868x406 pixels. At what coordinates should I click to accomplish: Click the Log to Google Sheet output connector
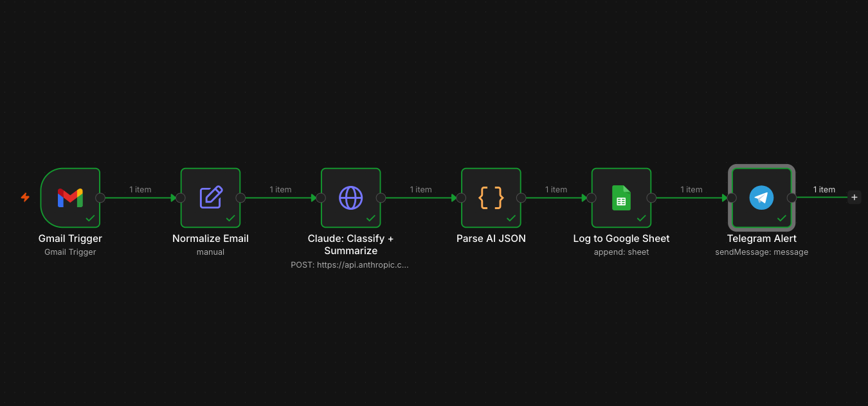click(651, 198)
